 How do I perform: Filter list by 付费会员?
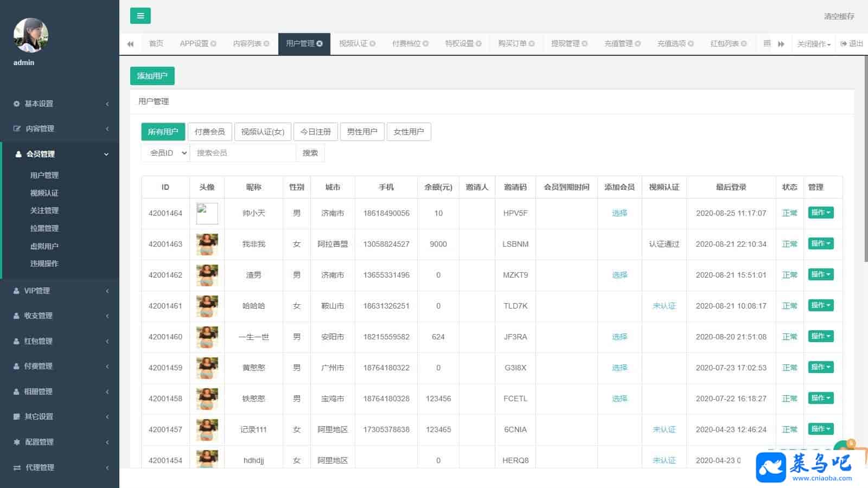(209, 132)
